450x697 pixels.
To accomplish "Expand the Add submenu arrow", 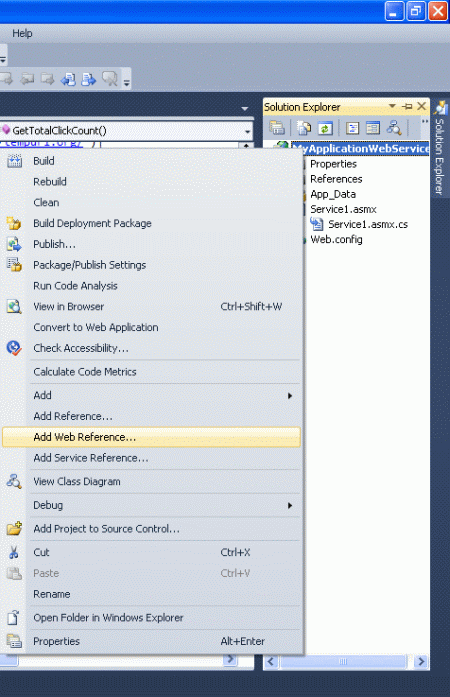I will [290, 396].
